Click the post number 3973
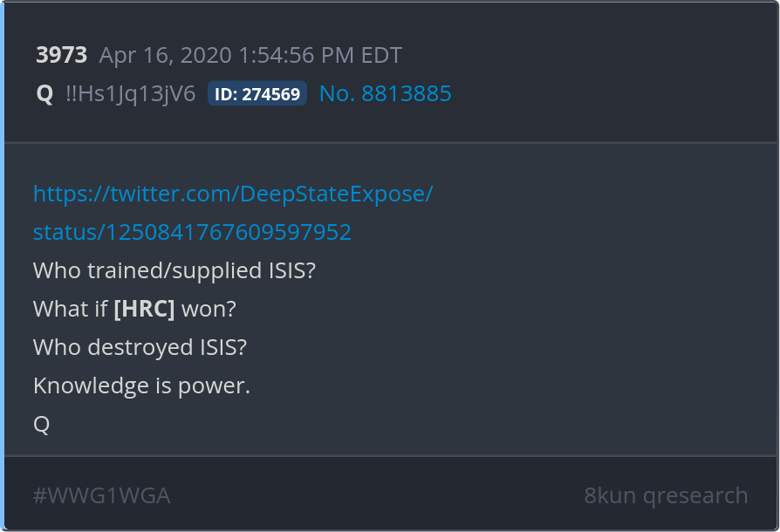 [61, 56]
